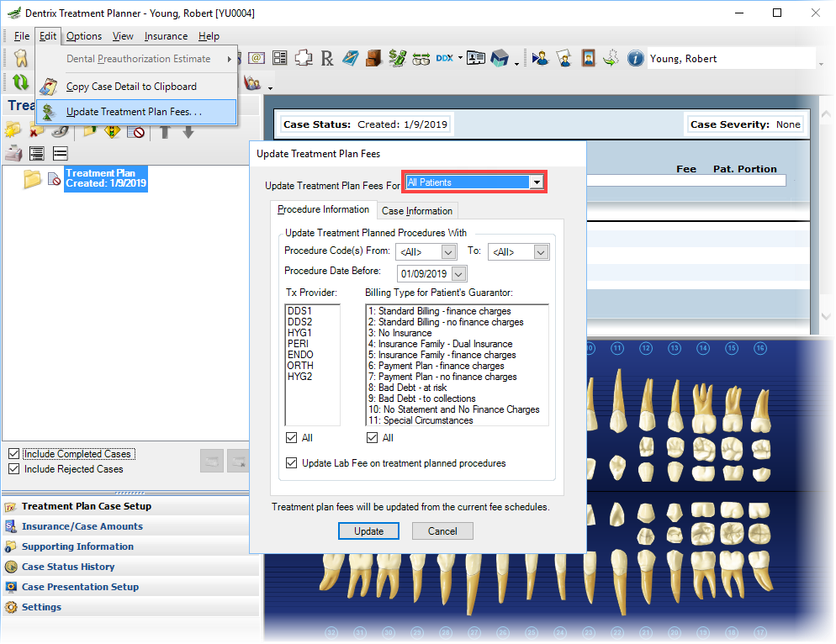The width and height of the screenshot is (836, 644).
Task: Click the printer icon in Treatment Plan panel
Action: [x=13, y=154]
